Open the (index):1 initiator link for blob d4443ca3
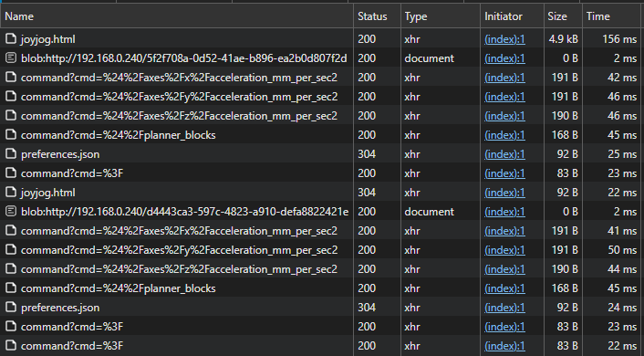The height and width of the screenshot is (356, 644). tap(504, 212)
